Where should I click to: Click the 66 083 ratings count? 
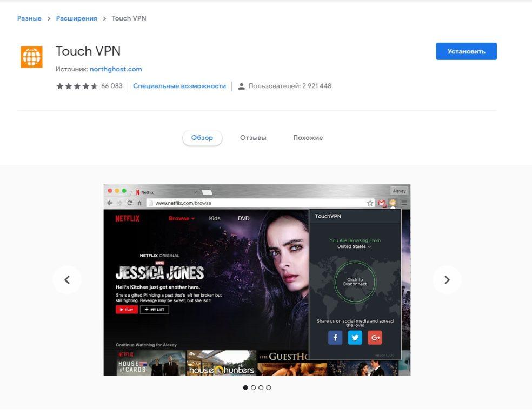pyautogui.click(x=111, y=86)
